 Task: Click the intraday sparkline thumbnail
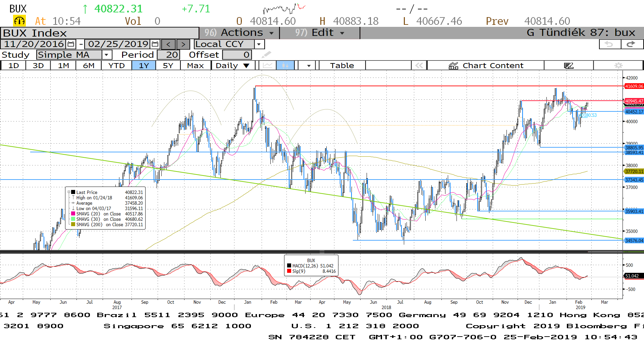tap(284, 8)
